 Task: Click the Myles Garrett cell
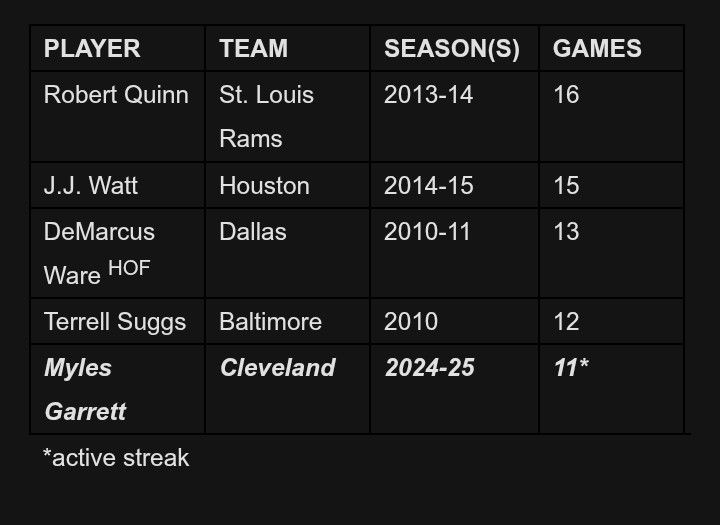pyautogui.click(x=118, y=389)
